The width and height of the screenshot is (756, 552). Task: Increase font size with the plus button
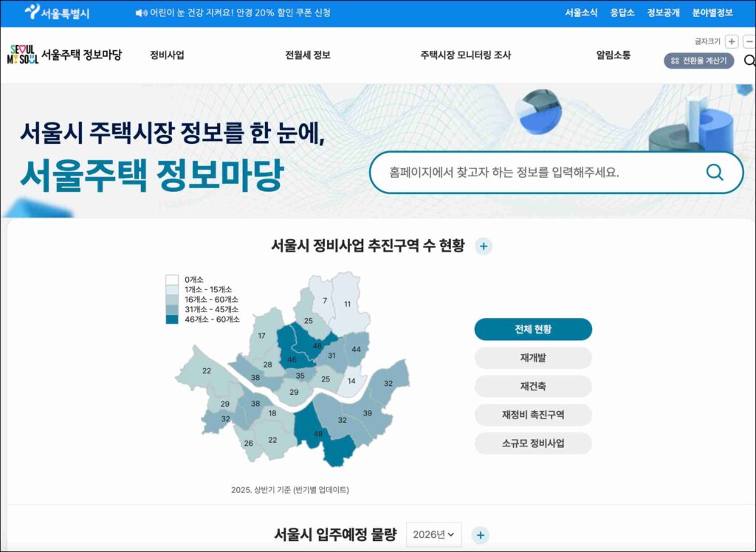coord(732,42)
